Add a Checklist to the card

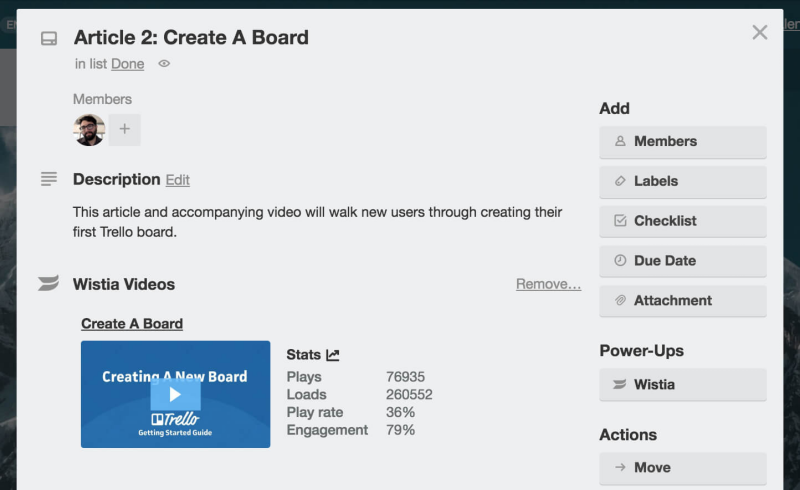683,221
